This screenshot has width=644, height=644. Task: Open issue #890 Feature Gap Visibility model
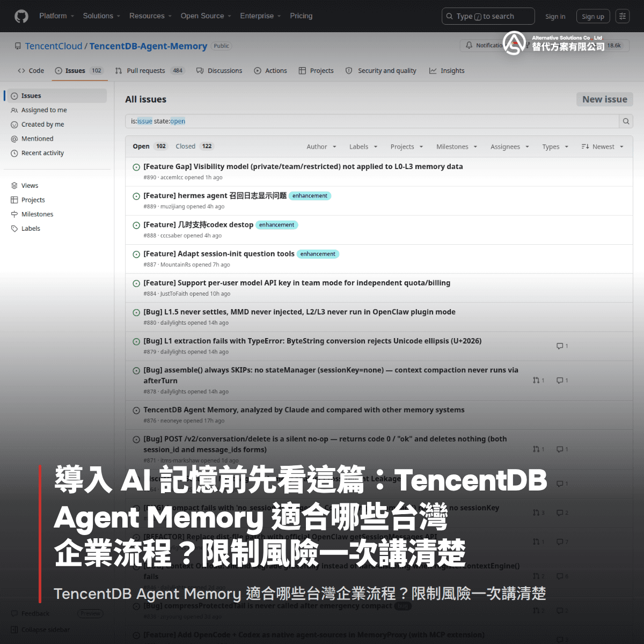303,167
